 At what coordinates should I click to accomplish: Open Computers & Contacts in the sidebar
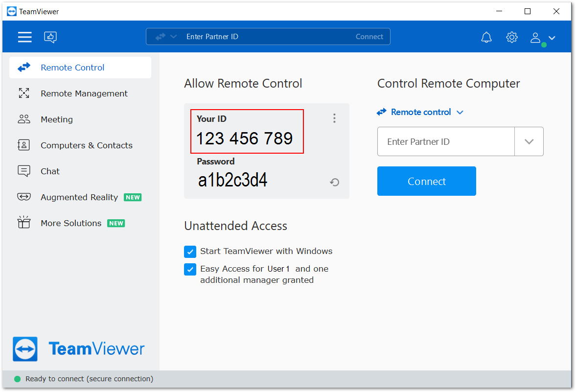[86, 145]
